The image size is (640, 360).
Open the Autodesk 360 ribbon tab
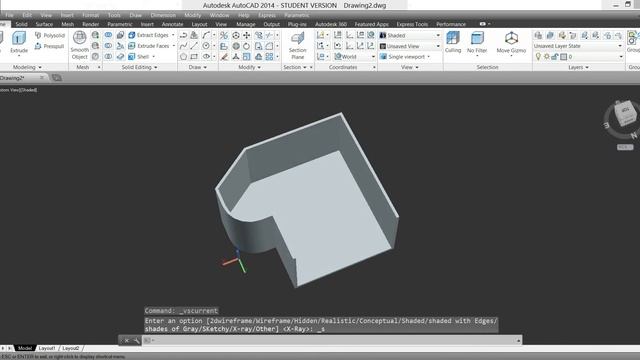coord(331,24)
